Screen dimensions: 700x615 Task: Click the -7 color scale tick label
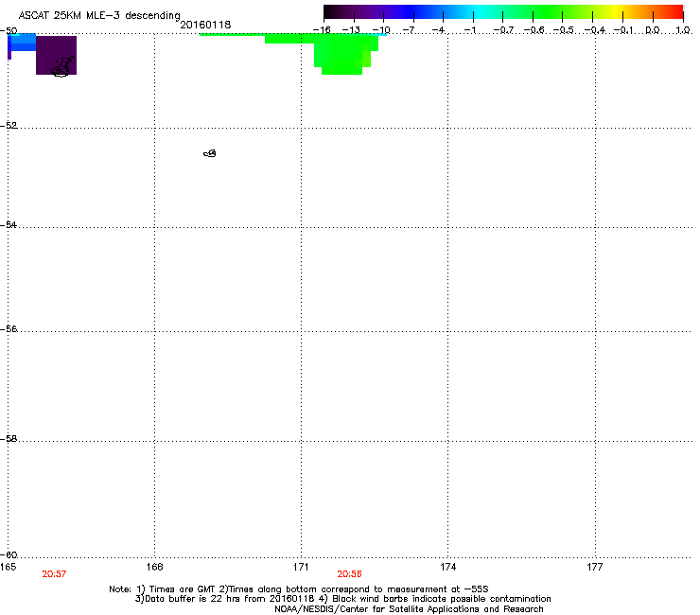click(x=410, y=30)
